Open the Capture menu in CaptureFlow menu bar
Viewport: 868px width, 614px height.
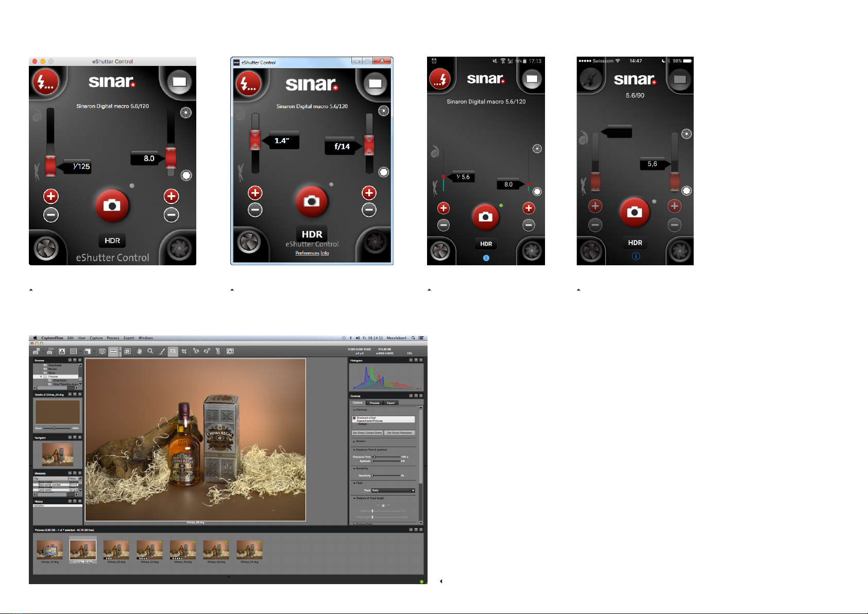[96, 338]
